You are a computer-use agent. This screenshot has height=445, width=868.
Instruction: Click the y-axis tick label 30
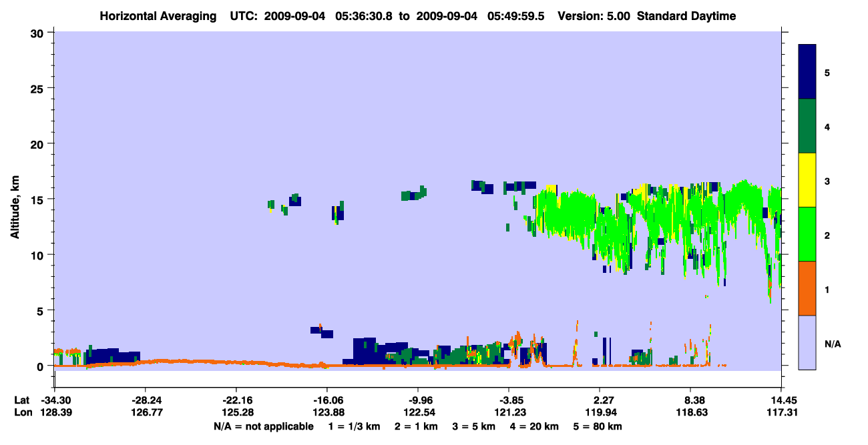pyautogui.click(x=39, y=33)
